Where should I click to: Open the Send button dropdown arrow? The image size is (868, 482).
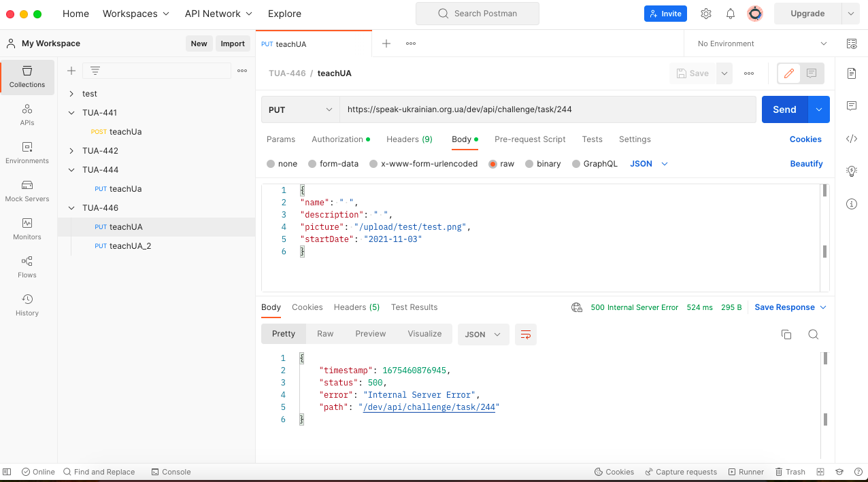coord(819,109)
